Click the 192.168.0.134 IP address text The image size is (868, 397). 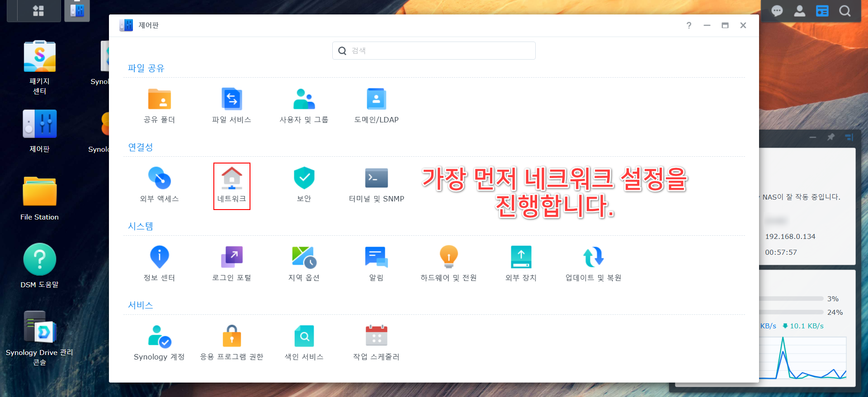point(790,237)
